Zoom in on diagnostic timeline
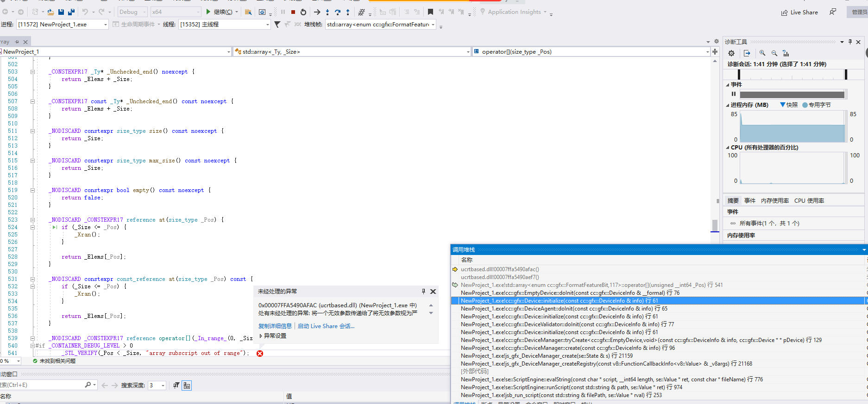The height and width of the screenshot is (404, 868). 762,53
